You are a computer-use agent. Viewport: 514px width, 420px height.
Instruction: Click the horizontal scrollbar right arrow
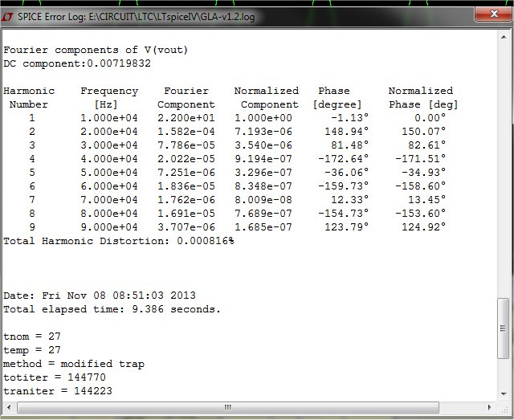490,407
